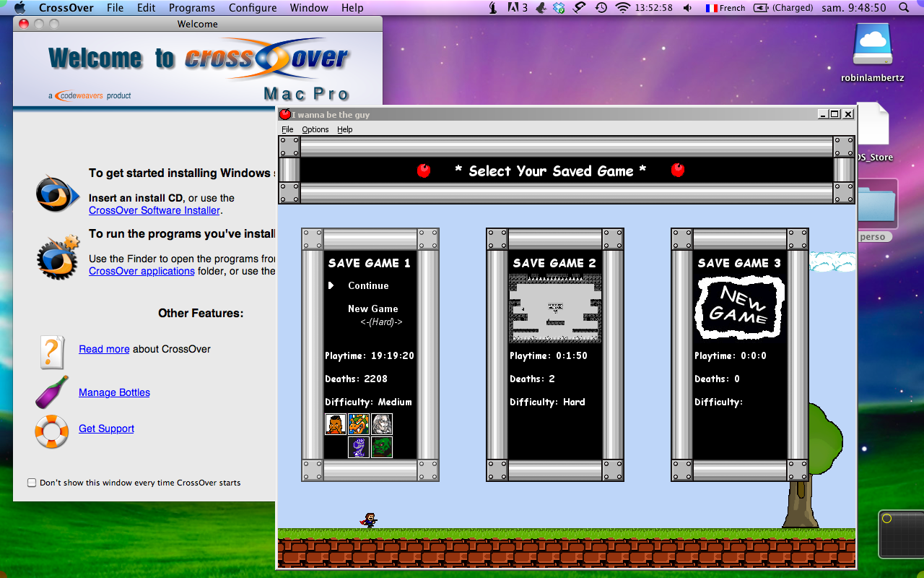Viewport: 924px width, 578px height.
Task: Click 'Difficulty: Hard' text
Action: pyautogui.click(x=547, y=402)
